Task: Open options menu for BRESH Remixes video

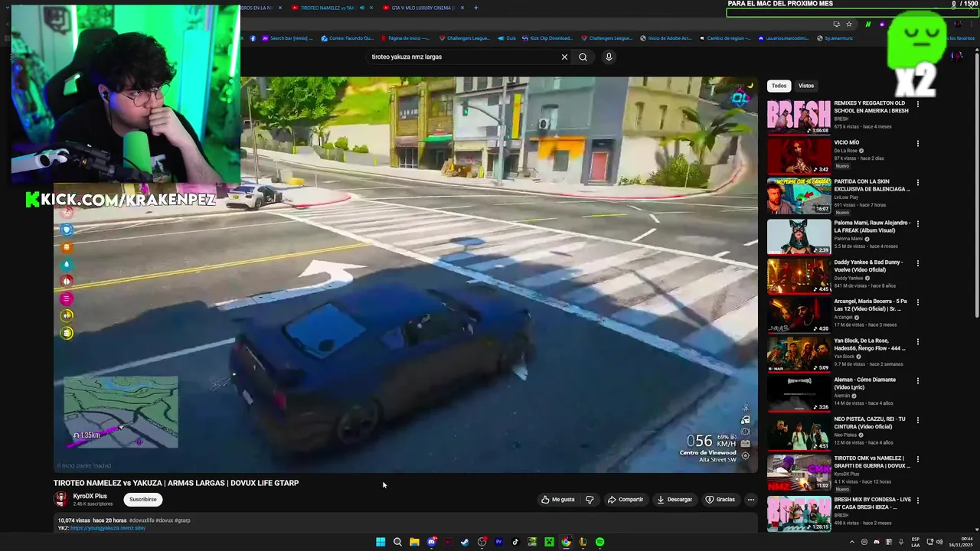Action: tap(917, 104)
